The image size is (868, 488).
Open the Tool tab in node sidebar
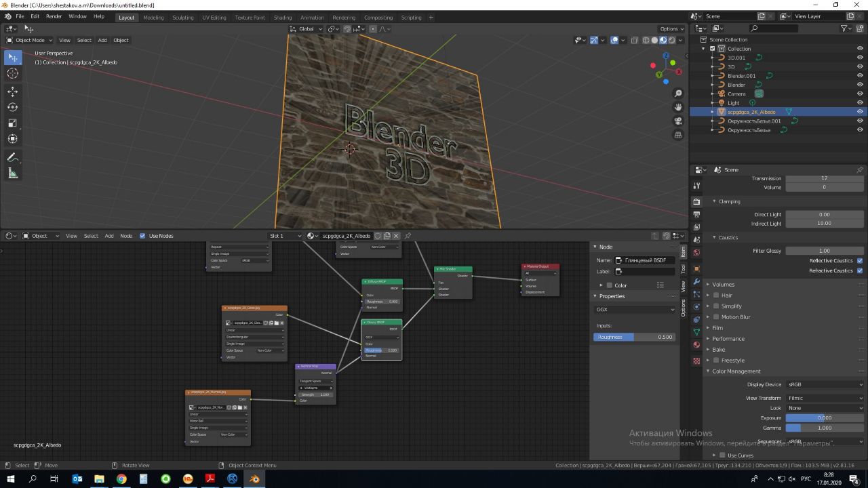tap(683, 268)
